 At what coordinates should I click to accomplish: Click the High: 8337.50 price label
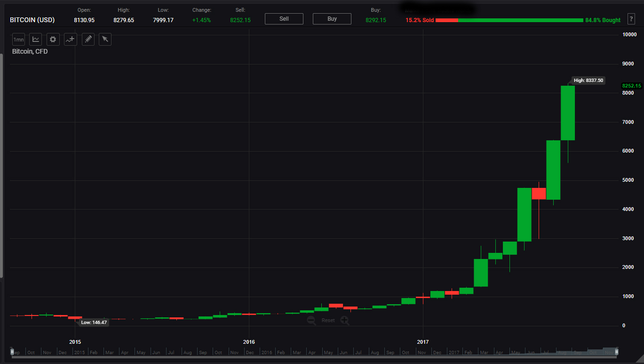[588, 81]
